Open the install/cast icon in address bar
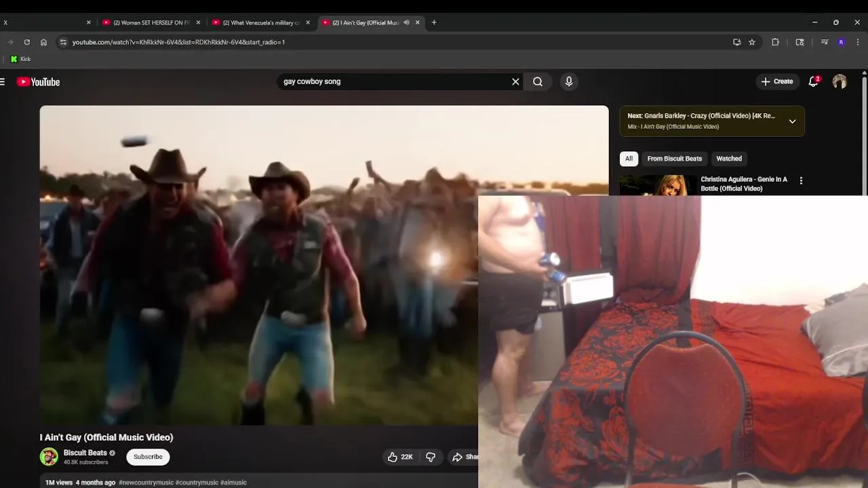The height and width of the screenshot is (488, 868). pos(737,42)
